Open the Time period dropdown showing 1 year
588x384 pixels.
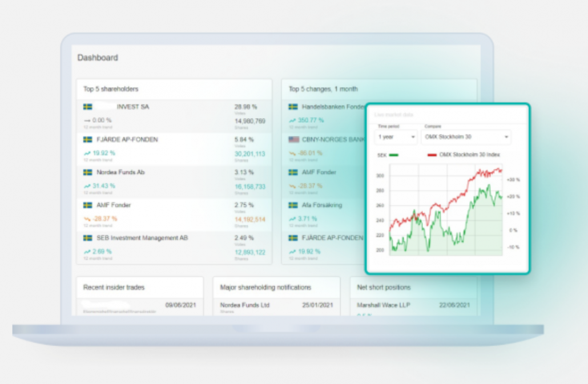click(396, 137)
